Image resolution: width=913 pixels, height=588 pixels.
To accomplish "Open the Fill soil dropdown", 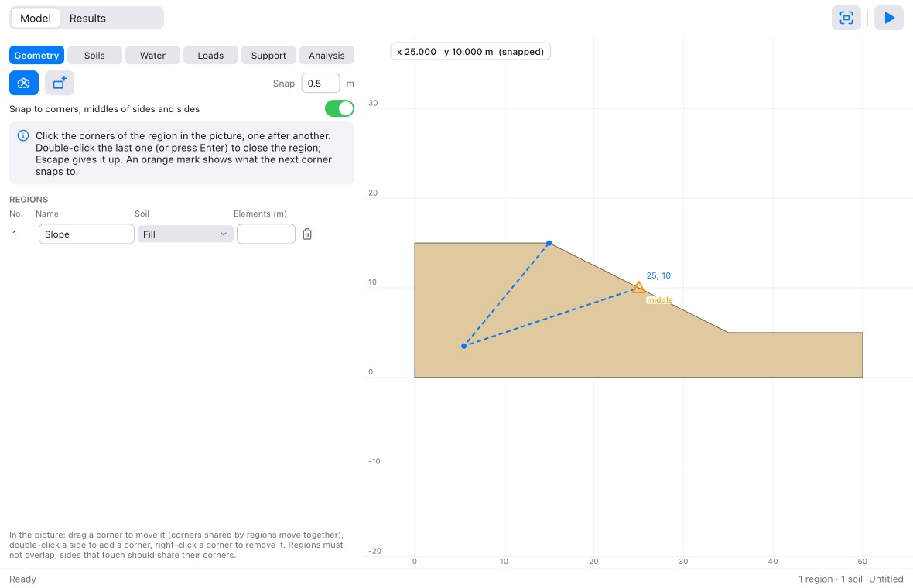I will point(185,234).
